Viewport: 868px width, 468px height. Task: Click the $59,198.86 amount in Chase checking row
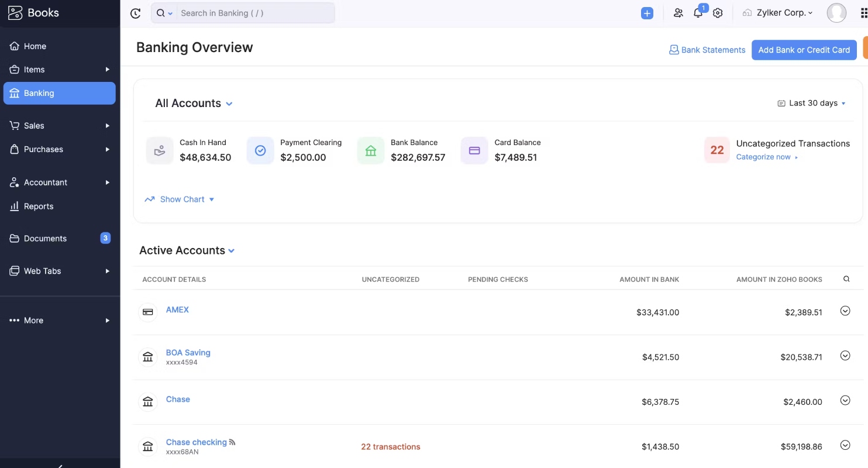point(801,447)
